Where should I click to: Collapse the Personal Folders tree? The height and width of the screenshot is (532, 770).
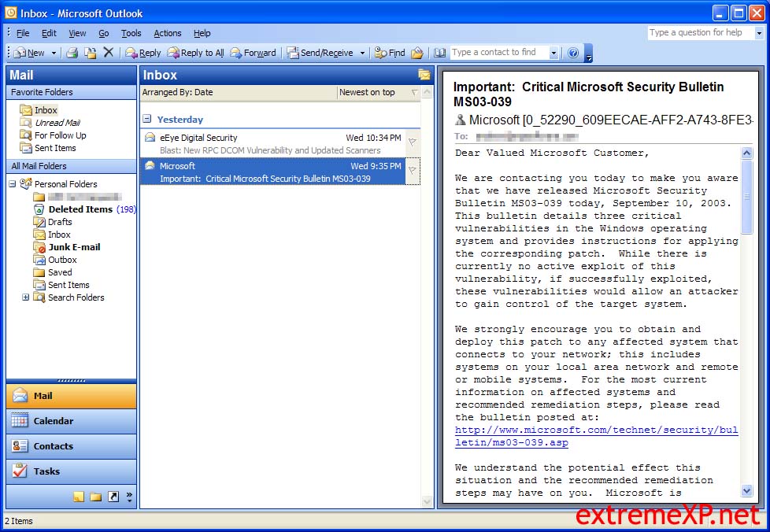[13, 184]
